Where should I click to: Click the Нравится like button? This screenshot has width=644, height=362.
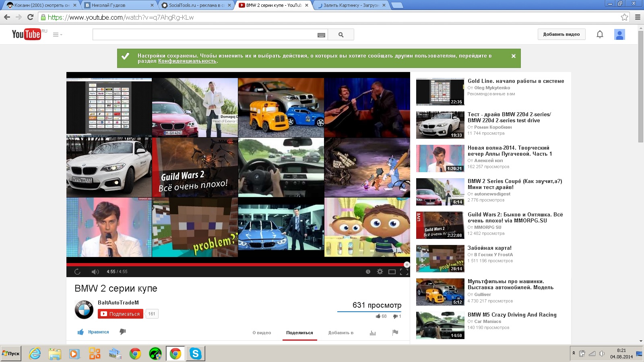click(93, 332)
